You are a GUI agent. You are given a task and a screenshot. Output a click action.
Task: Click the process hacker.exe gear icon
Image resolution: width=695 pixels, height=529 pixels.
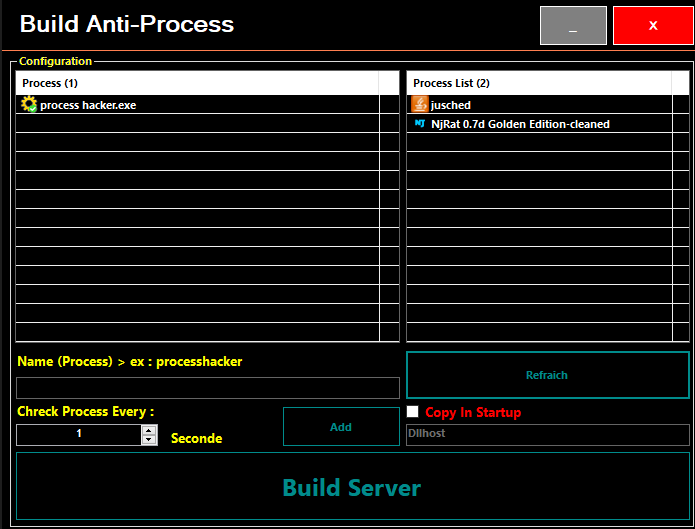tap(28, 104)
